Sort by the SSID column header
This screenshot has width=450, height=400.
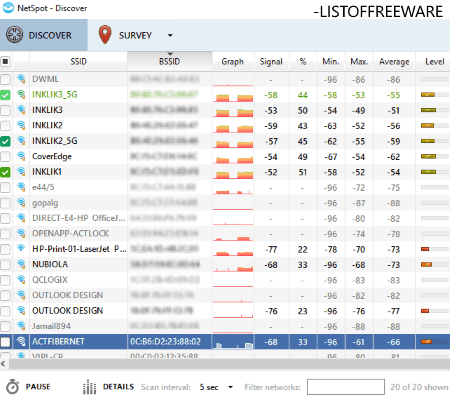pyautogui.click(x=78, y=61)
